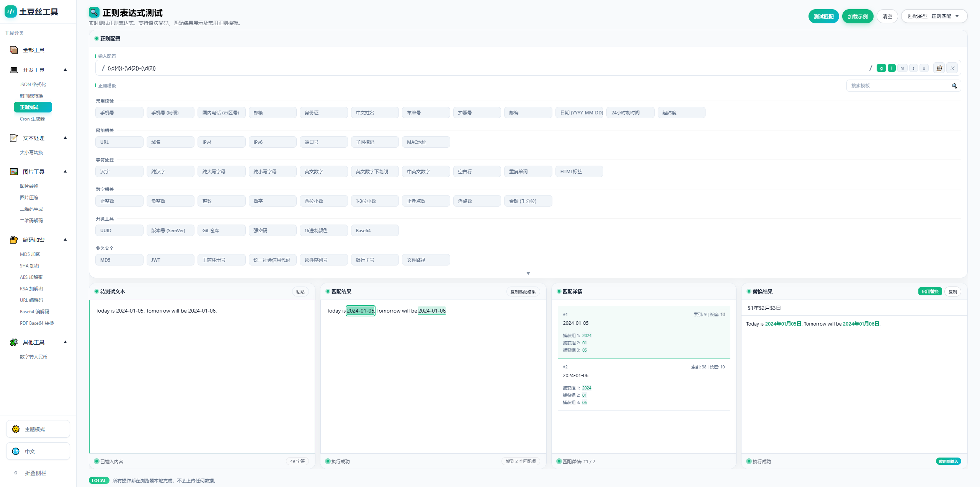Screen dimensions: 980x487
Task: Enable the s dotall regex flag
Action: click(x=913, y=68)
